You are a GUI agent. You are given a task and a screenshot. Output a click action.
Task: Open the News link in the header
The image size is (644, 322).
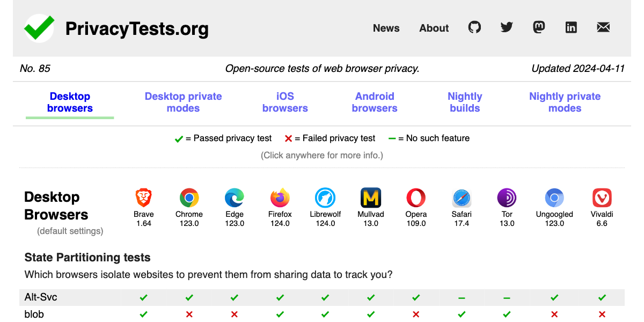pos(386,28)
